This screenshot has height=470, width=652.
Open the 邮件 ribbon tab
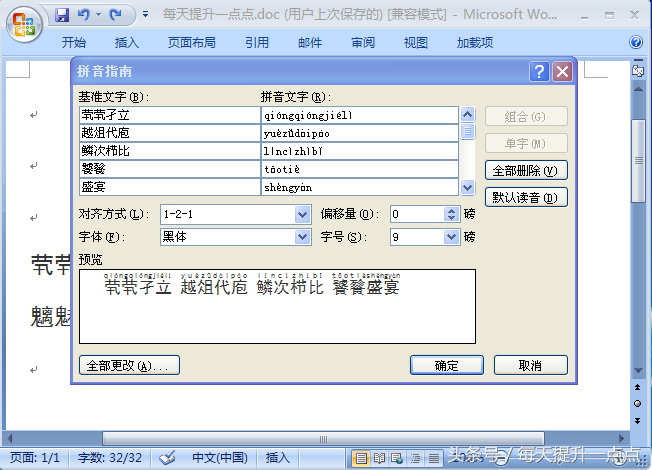click(x=310, y=42)
